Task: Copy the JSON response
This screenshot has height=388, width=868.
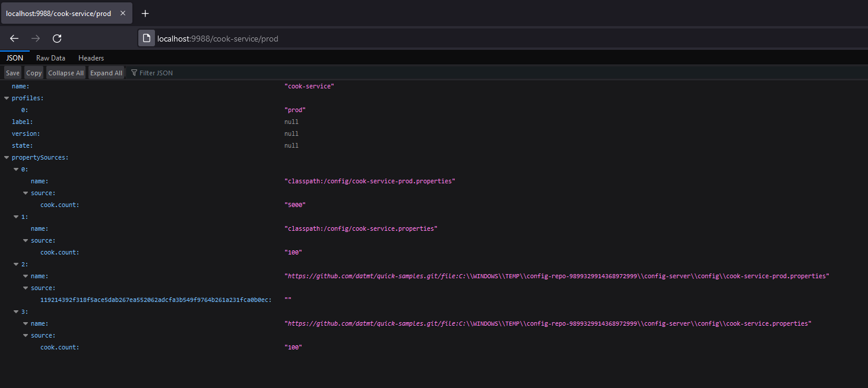Action: click(x=33, y=72)
